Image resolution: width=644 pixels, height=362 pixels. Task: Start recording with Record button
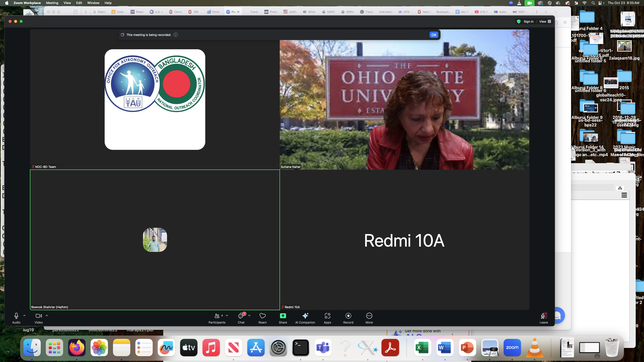[348, 316]
